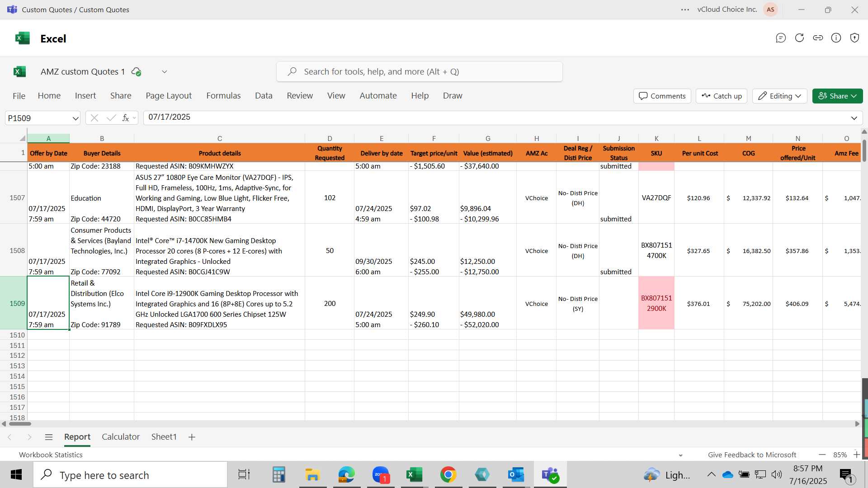Open the all sheets list icon
The image size is (868, 488).
click(x=49, y=437)
